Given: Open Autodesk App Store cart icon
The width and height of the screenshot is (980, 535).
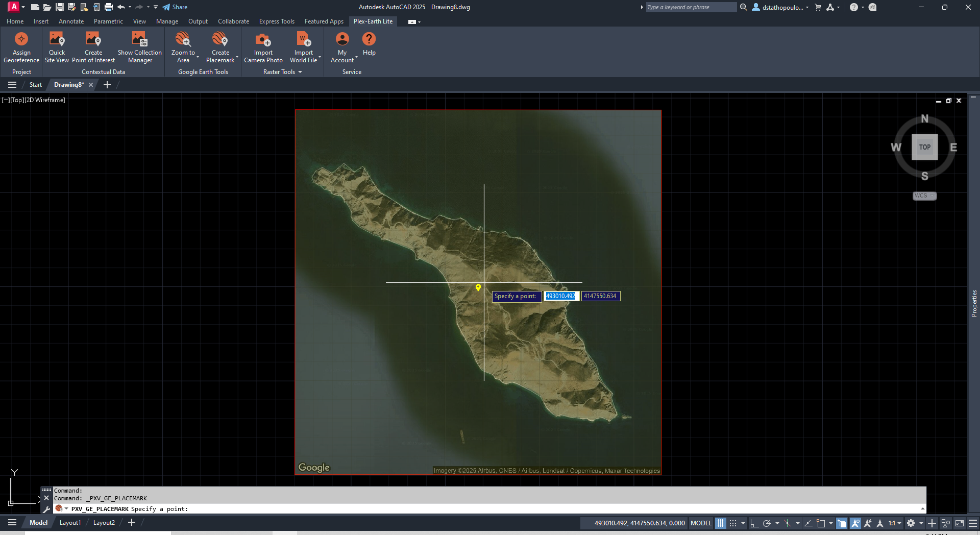Looking at the screenshot, I should pos(818,7).
